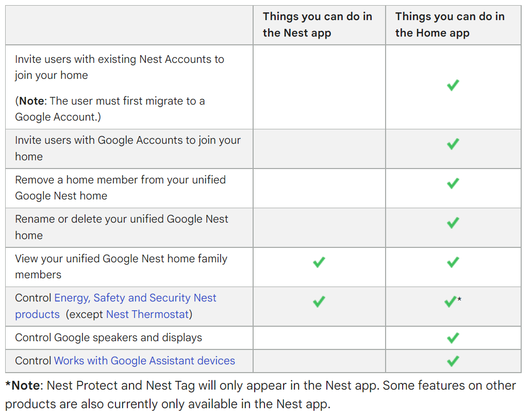Click Home app checkmark for Google speakers and displays
532x419 pixels.
point(453,338)
